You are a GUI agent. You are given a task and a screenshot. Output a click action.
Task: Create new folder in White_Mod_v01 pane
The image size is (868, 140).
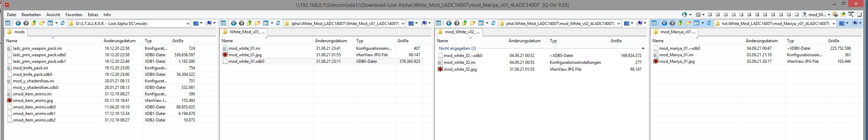click(257, 23)
